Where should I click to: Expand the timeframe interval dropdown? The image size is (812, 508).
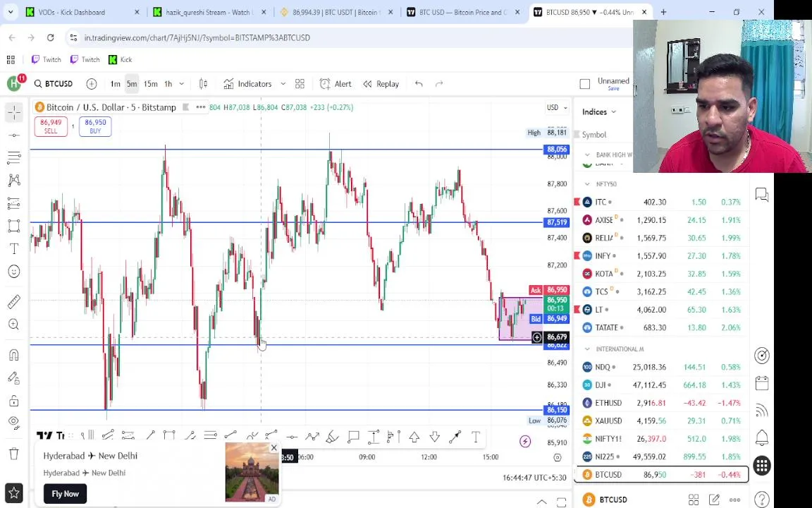click(181, 83)
